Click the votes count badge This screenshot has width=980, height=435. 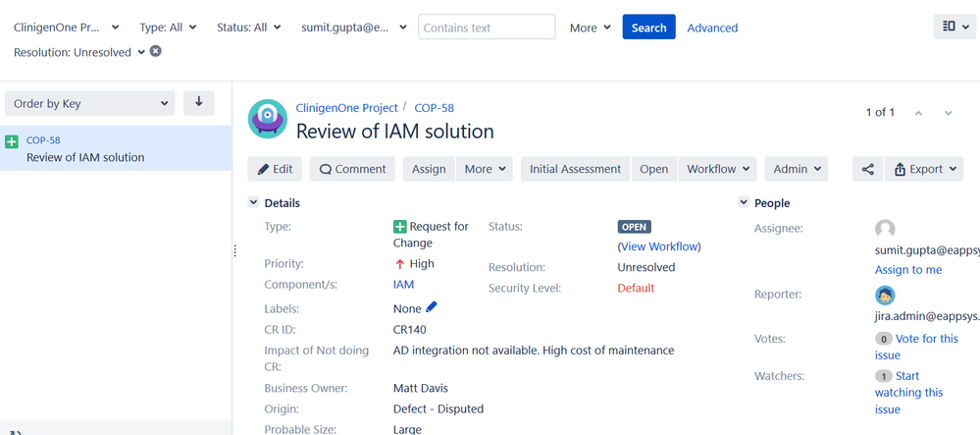pyautogui.click(x=883, y=339)
